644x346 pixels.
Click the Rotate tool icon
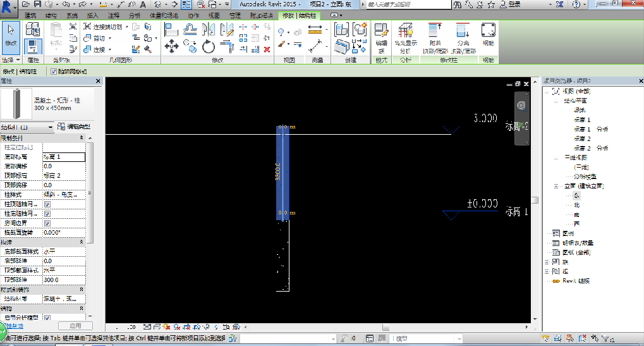tap(209, 46)
